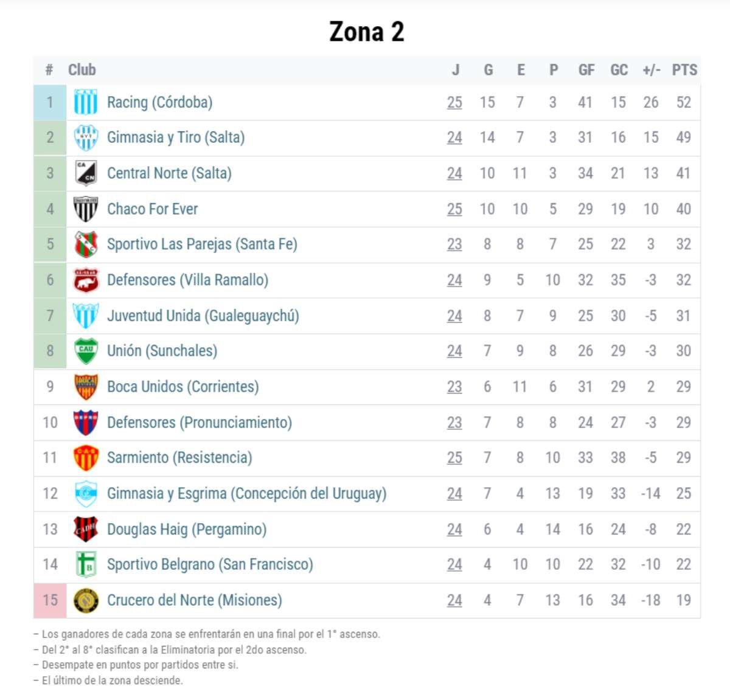Open Gimnasia y Esgrima club link

click(246, 493)
